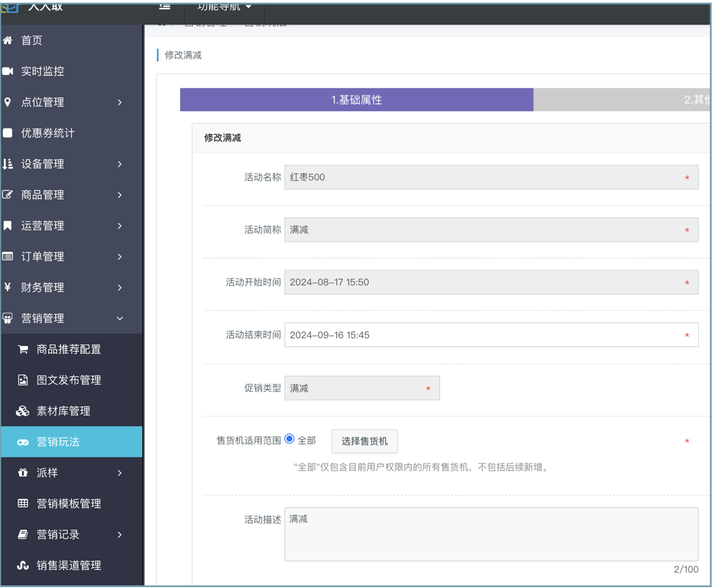Viewport: 715px width, 588px height.
Task: Open 商品推荐配置 submenu item
Action: tap(71, 350)
